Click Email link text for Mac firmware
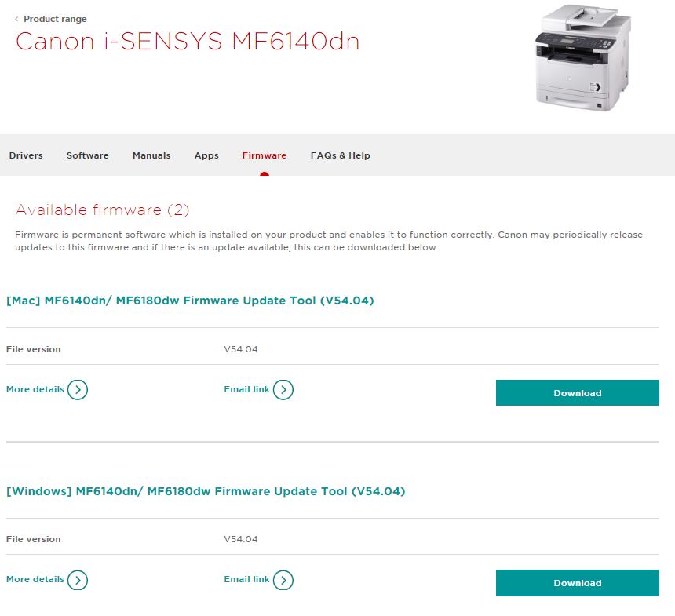This screenshot has width=675, height=616. [246, 389]
